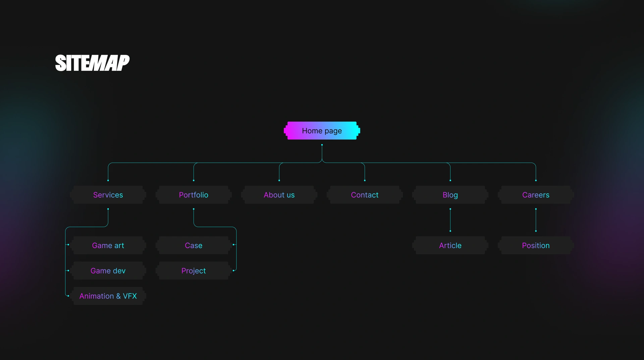644x360 pixels.
Task: Click the Careers node
Action: [536, 195]
